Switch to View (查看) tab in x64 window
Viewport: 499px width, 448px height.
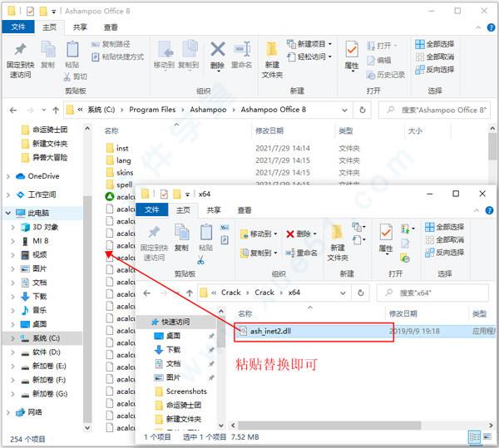[245, 210]
